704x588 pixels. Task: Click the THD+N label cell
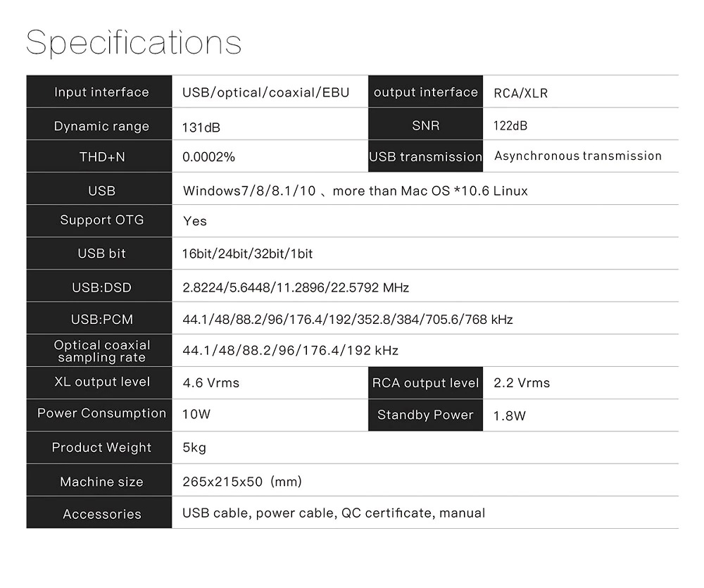tap(101, 157)
